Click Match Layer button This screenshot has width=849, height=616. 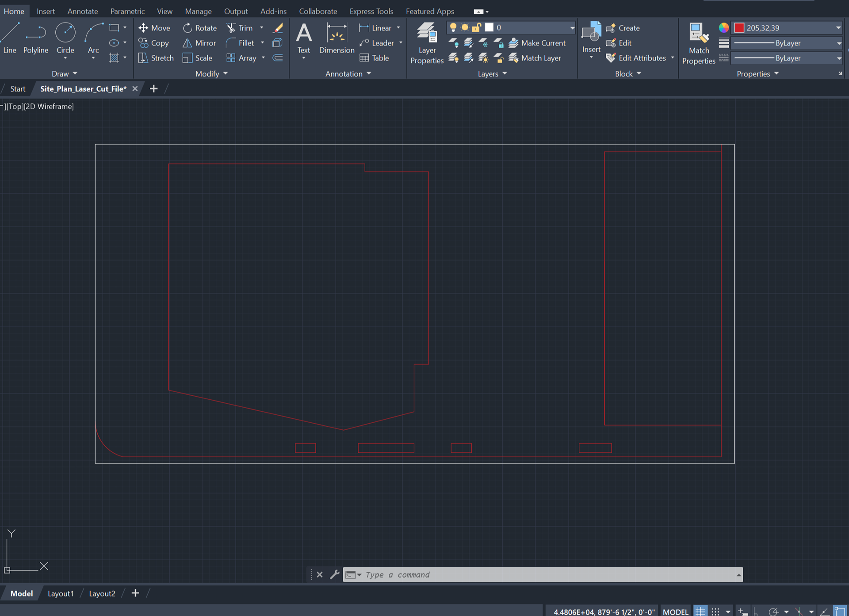[x=535, y=58]
